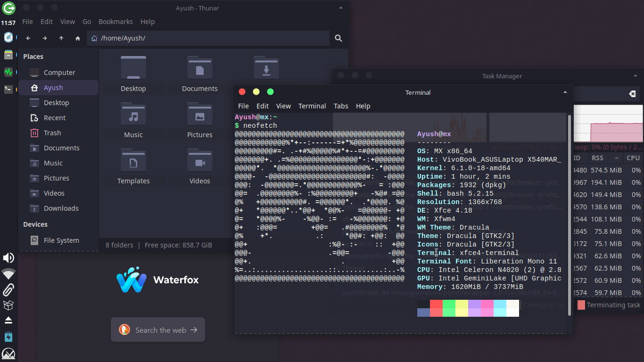Image resolution: width=644 pixels, height=362 pixels.
Task: Collapse the Task Manager via its chevron
Action: pos(635,75)
